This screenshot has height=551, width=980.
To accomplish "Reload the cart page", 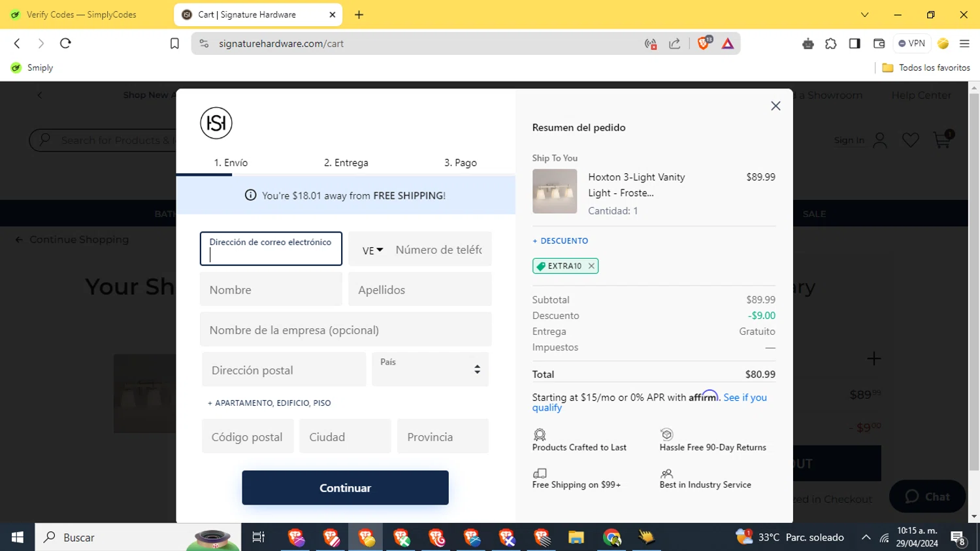I will coord(65,44).
